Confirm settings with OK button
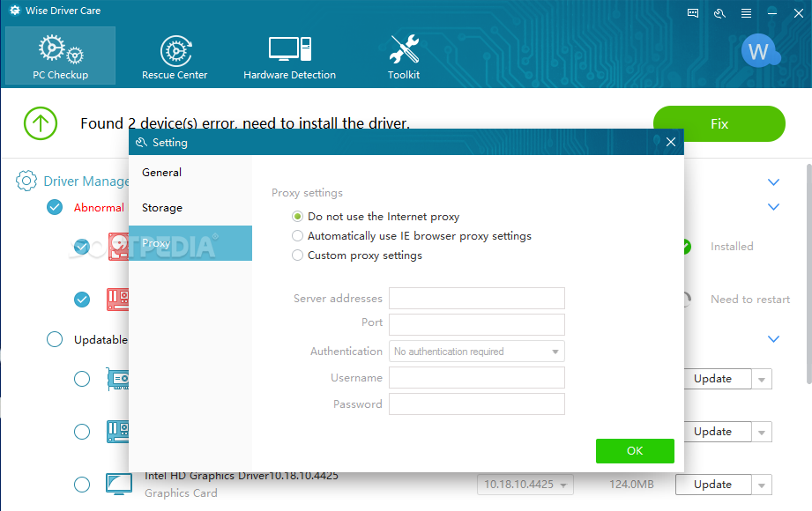The width and height of the screenshot is (812, 511). pyautogui.click(x=635, y=451)
